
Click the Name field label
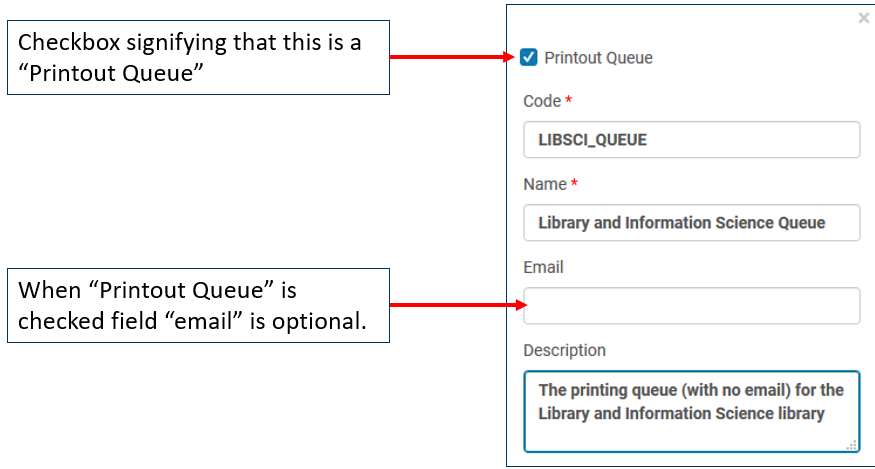point(545,184)
